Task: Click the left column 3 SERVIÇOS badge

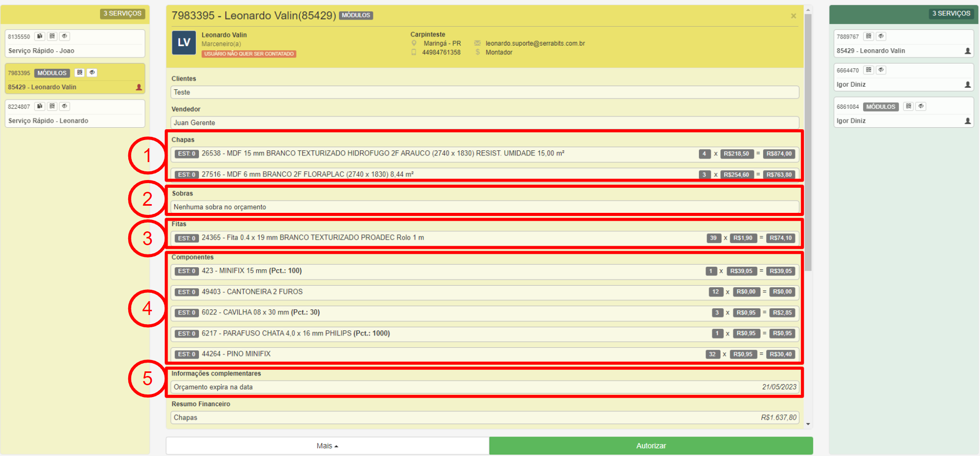Action: (123, 13)
